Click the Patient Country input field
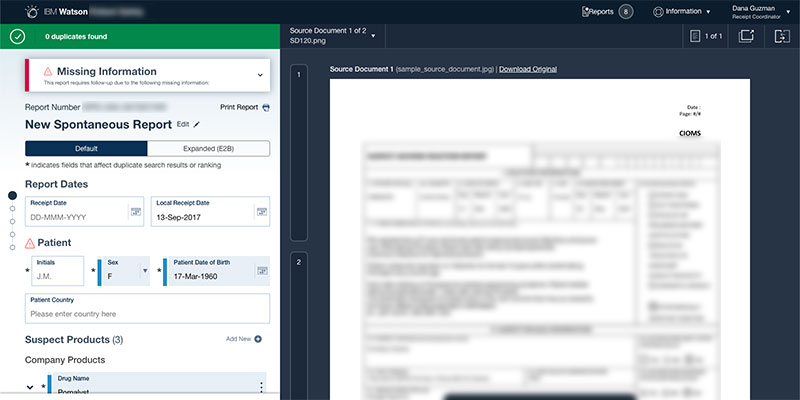 coord(148,313)
